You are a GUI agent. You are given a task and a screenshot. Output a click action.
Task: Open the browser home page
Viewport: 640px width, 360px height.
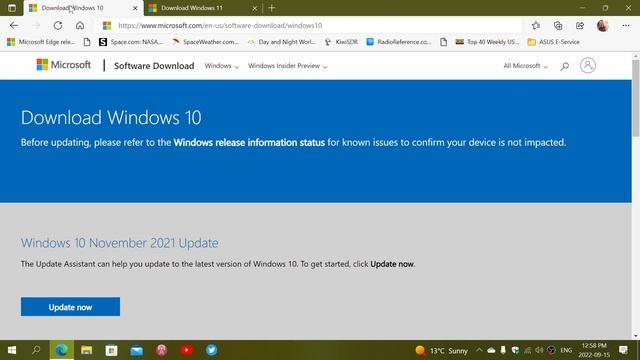coord(80,25)
